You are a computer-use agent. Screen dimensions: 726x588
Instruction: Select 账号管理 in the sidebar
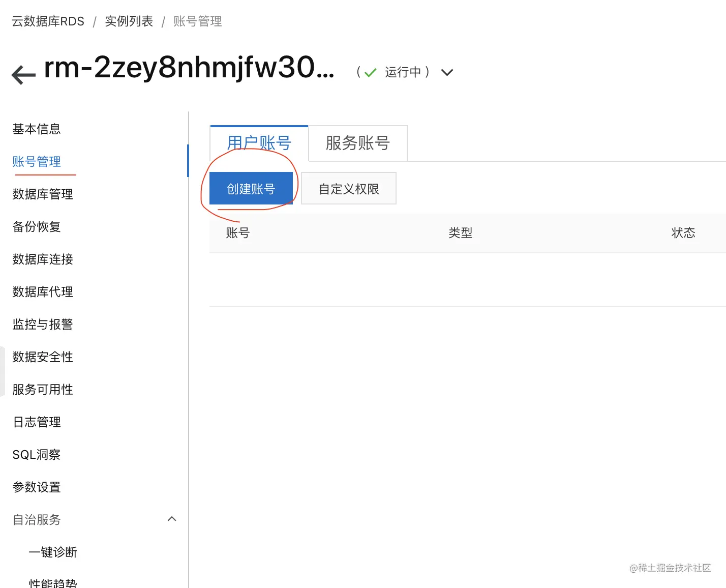37,162
